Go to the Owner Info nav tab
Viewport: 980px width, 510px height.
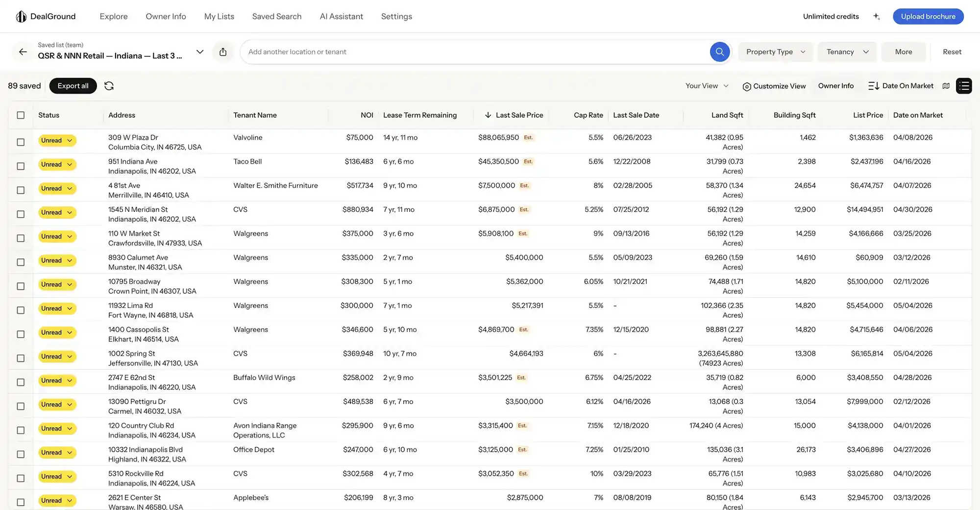pos(166,17)
